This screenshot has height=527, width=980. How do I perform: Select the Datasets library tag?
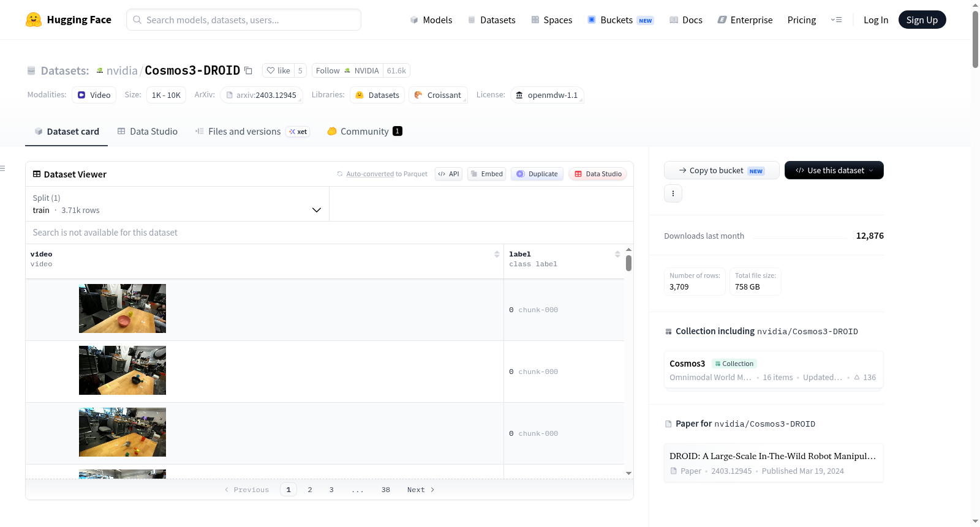[x=377, y=95]
